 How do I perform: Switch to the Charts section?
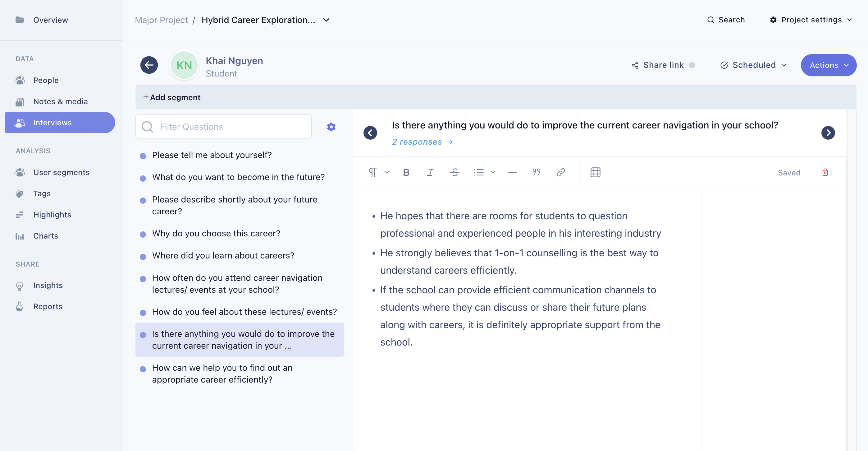(x=45, y=236)
